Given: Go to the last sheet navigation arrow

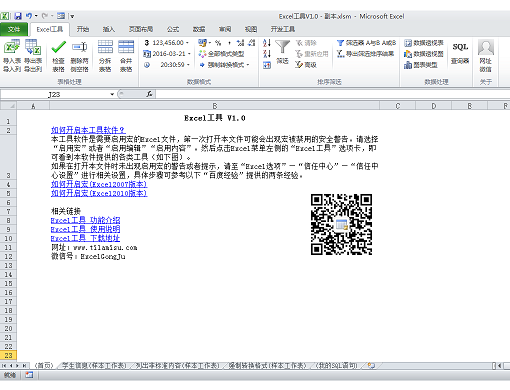Looking at the screenshot, I should point(24,366).
